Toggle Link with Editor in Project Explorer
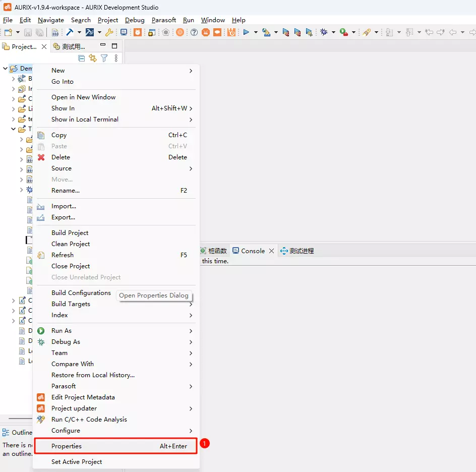476x472 pixels. tap(93, 58)
